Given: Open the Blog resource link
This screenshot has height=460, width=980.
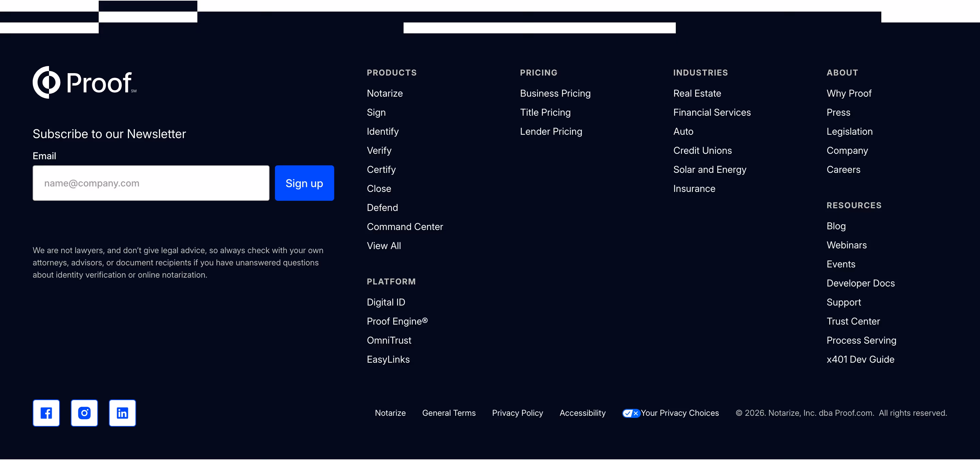Looking at the screenshot, I should pos(836,226).
